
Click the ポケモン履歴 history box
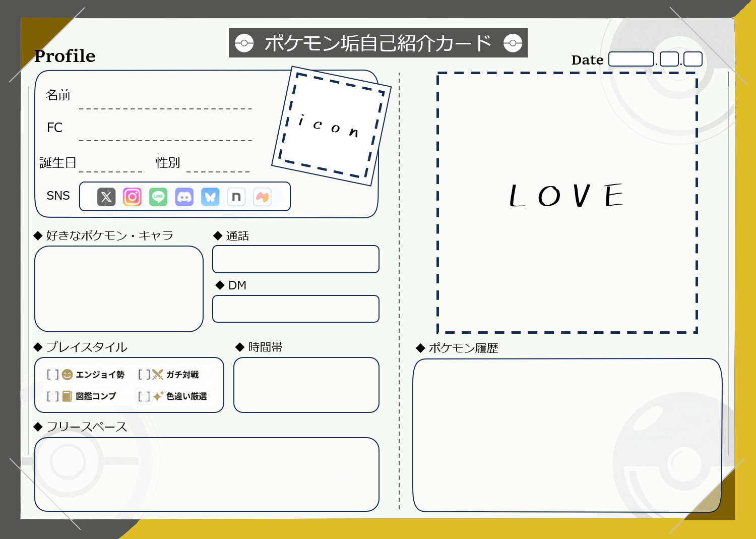pyautogui.click(x=566, y=436)
